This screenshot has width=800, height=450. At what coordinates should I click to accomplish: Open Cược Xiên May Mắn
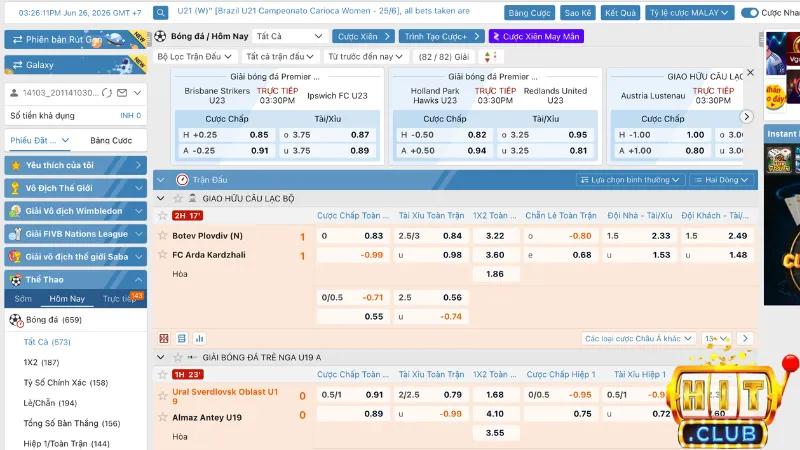coord(536,36)
